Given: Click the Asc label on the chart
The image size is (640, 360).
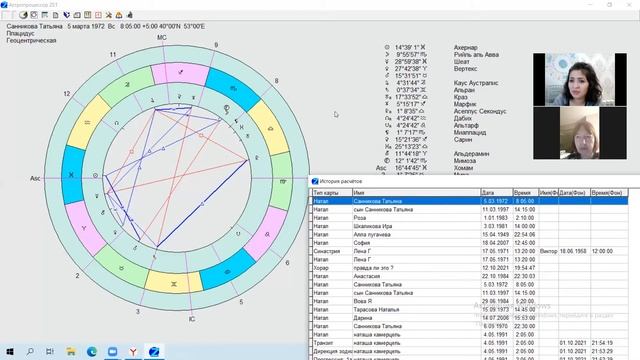Looking at the screenshot, I should coord(35,178).
